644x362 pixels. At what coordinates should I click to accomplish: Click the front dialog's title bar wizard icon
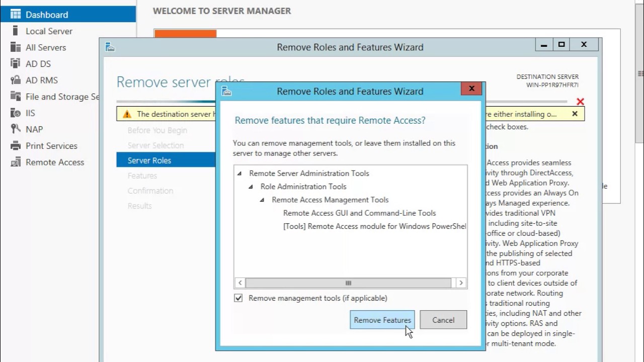(227, 91)
